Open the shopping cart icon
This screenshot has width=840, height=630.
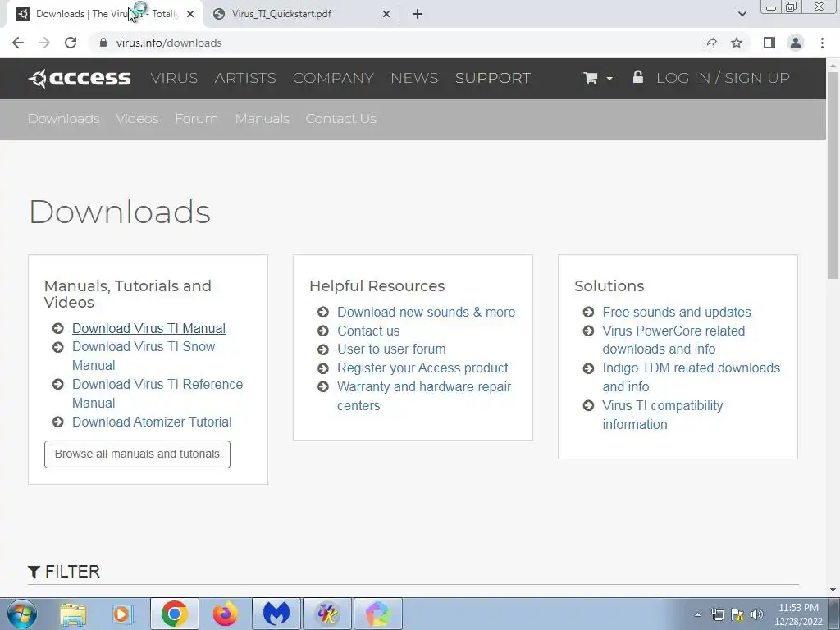(x=591, y=78)
